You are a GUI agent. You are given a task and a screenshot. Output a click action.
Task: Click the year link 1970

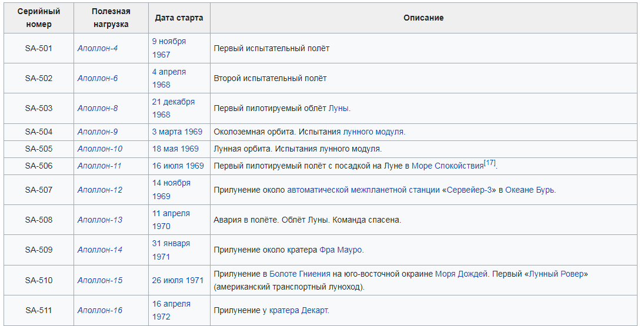[x=161, y=226]
